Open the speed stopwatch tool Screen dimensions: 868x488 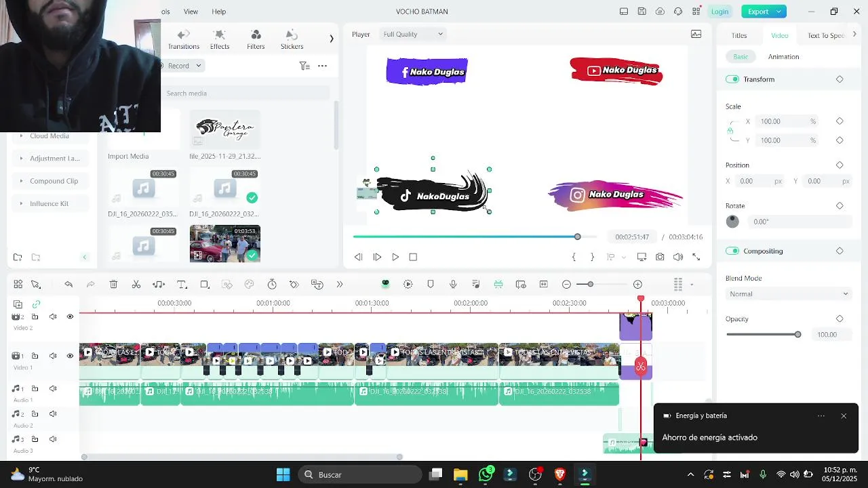(x=272, y=285)
